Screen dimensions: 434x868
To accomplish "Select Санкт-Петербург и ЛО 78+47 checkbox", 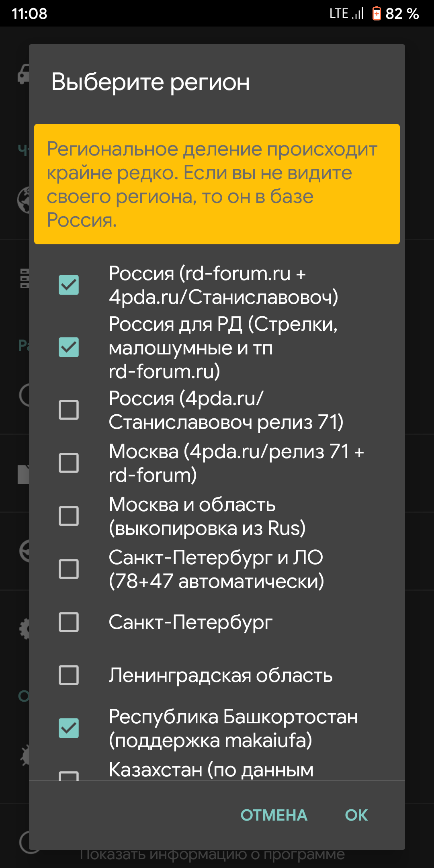I will click(x=69, y=569).
